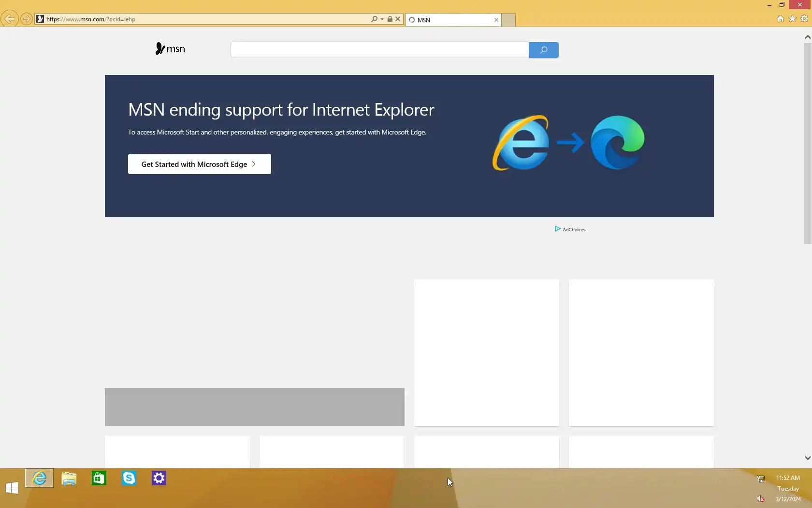Image resolution: width=812 pixels, height=508 pixels.
Task: Stop page loading with the X button
Action: tap(398, 19)
